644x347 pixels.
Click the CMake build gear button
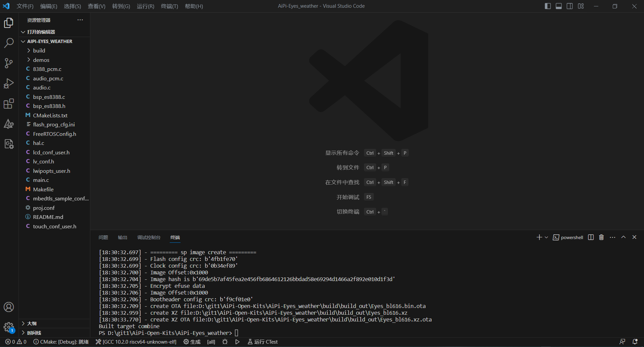(192, 342)
